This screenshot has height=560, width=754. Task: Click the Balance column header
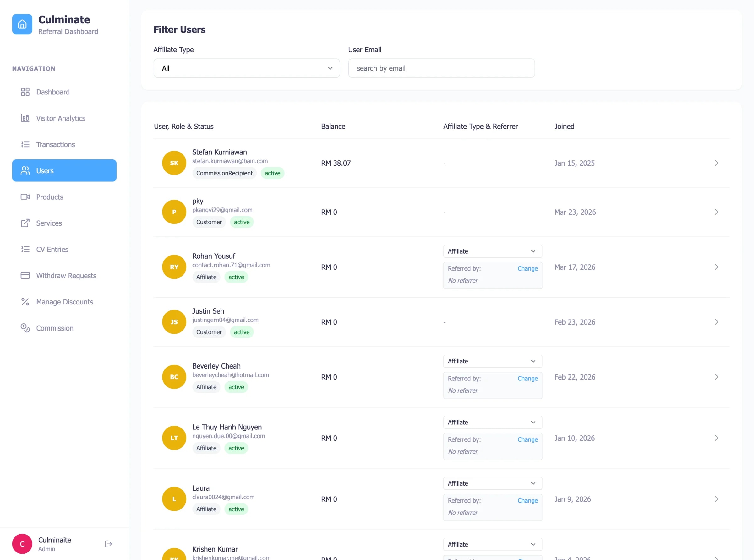[333, 126]
